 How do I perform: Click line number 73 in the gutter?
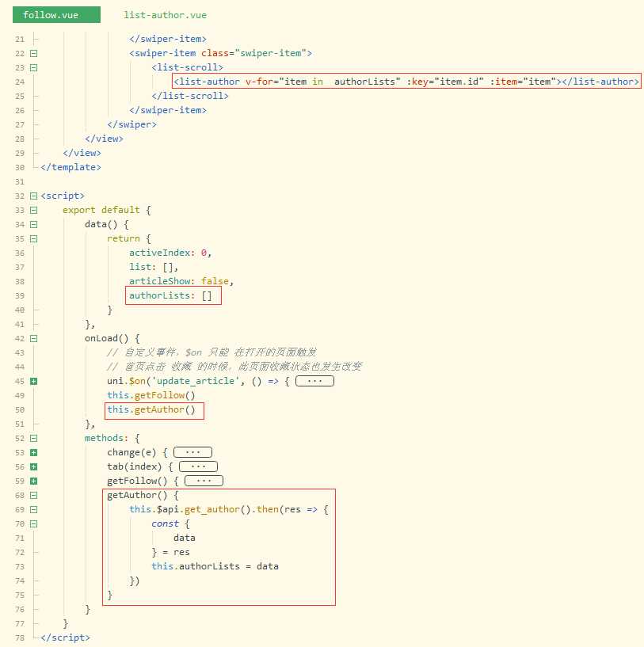(x=20, y=567)
